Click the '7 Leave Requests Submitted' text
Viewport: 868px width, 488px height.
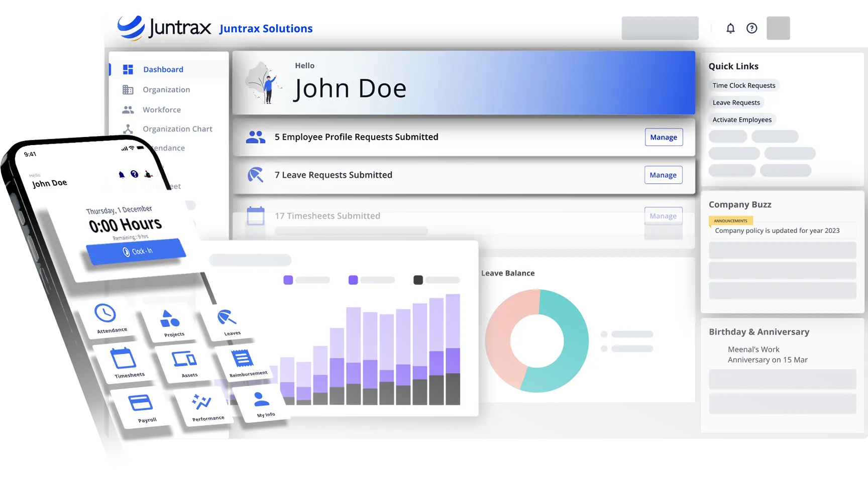[334, 175]
